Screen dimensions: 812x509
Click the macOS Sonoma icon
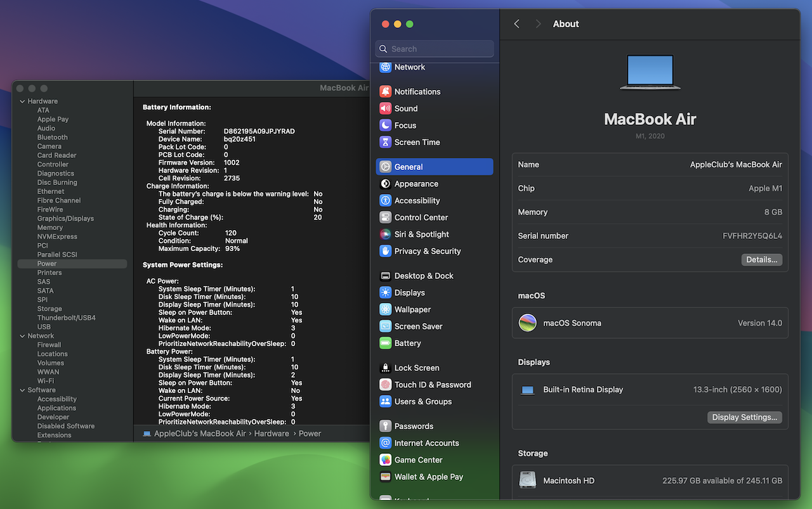point(528,323)
